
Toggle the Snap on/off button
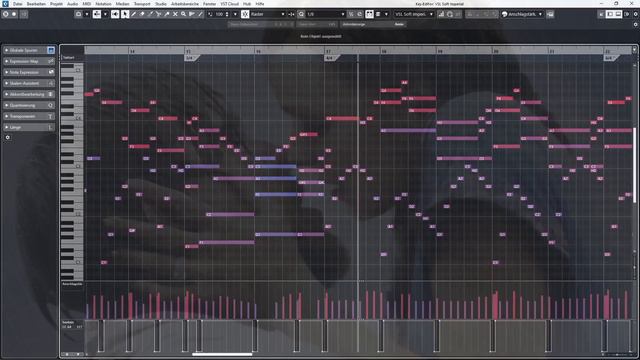tap(245, 14)
